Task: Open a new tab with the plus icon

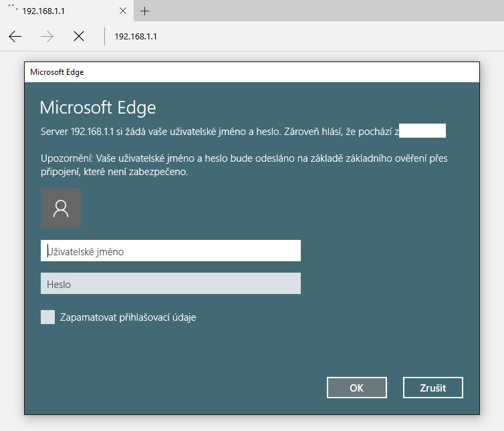Action: [144, 11]
